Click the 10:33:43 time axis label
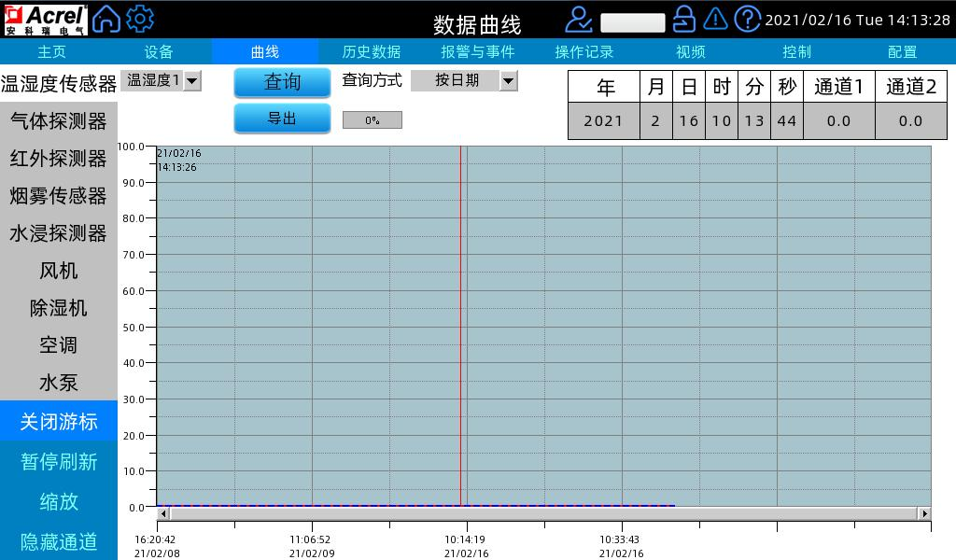This screenshot has width=956, height=560. pos(620,539)
